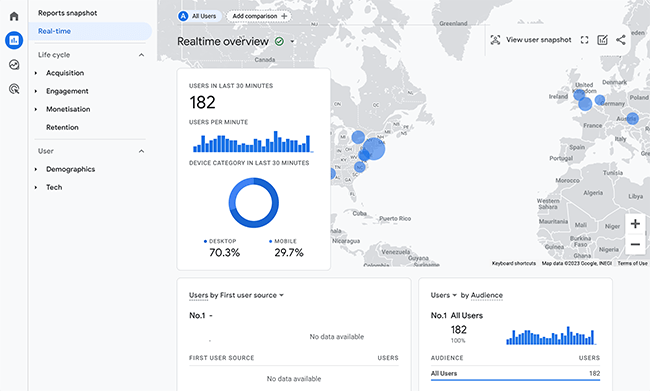Click the All Users 'A' badge
Viewport: 650px width, 391px height.
(183, 16)
